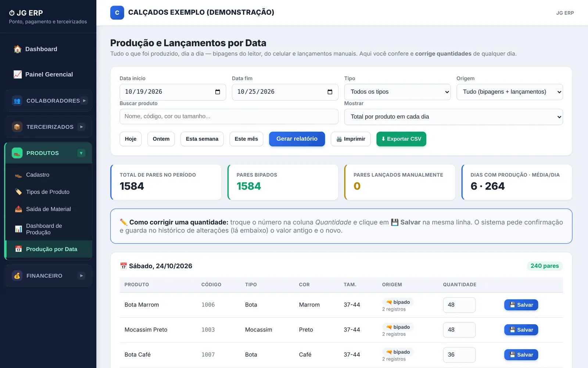Select the Esta semana filter
This screenshot has height=368, width=588.
point(202,139)
